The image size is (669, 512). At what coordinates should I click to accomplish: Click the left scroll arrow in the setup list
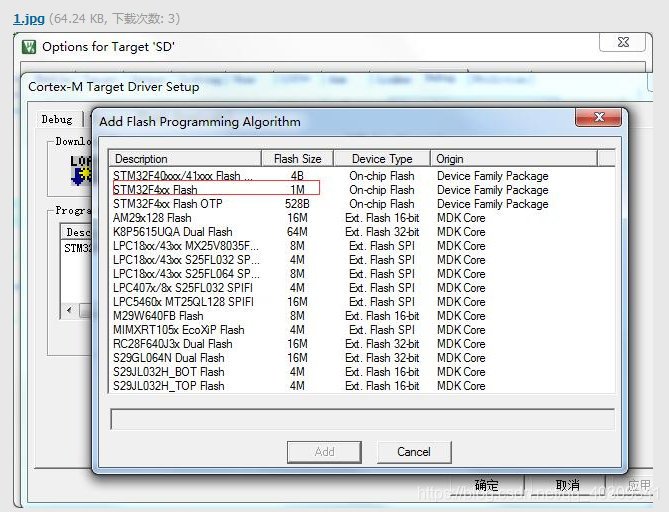coord(69,310)
